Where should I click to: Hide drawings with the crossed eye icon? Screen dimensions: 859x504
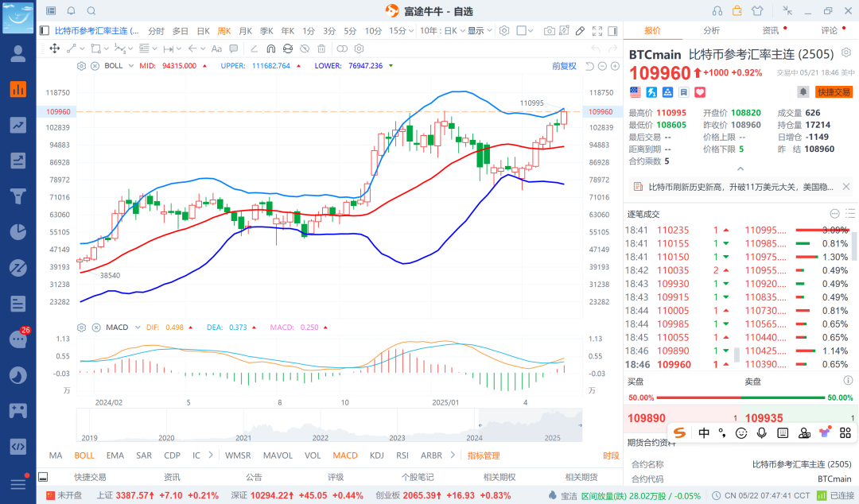pyautogui.click(x=305, y=48)
